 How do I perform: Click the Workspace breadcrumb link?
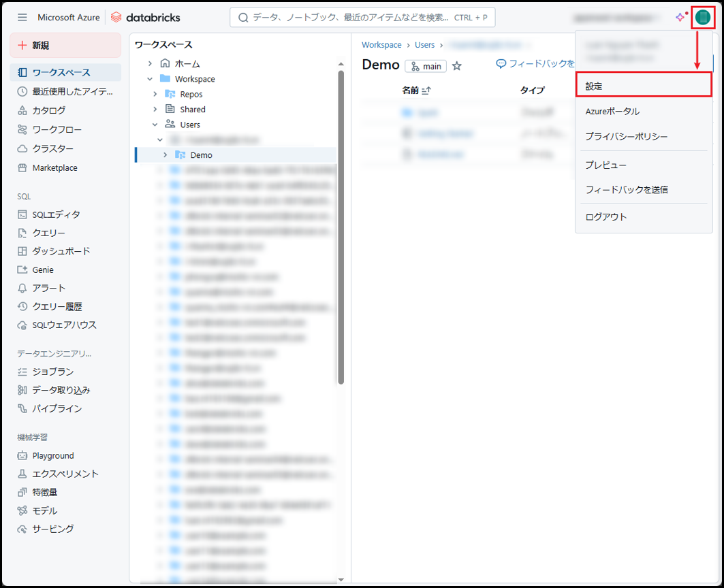point(381,45)
